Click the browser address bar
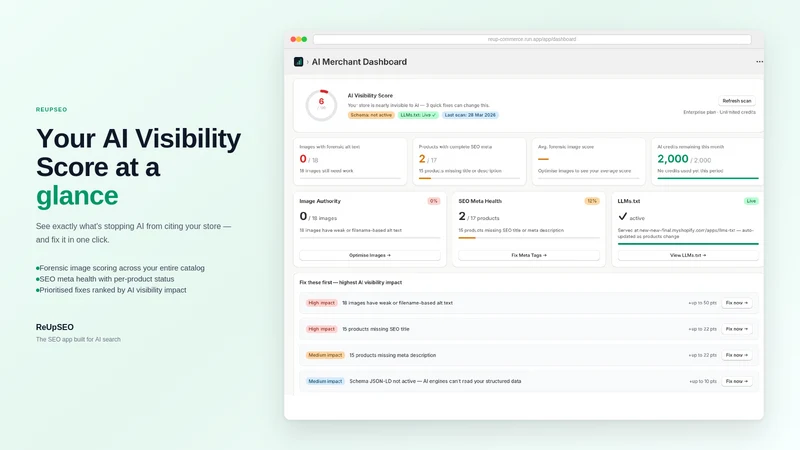This screenshot has width=800, height=450. 532,39
